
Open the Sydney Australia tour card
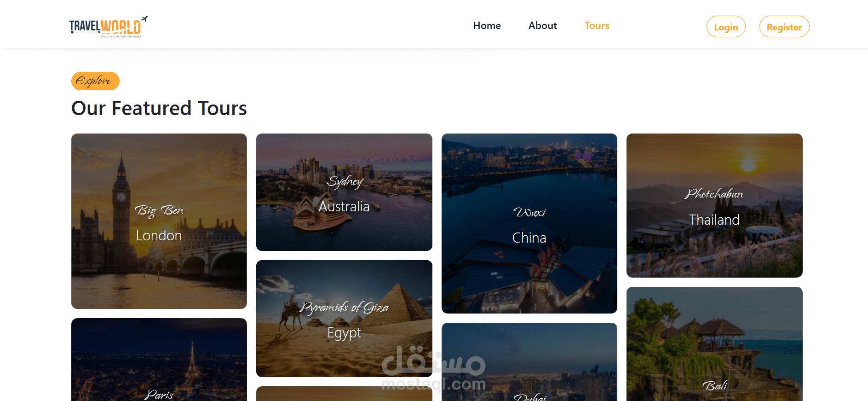[344, 192]
